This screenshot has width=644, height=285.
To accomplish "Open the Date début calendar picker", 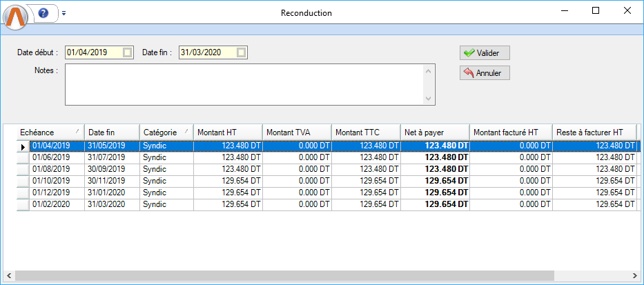I will click(x=127, y=52).
